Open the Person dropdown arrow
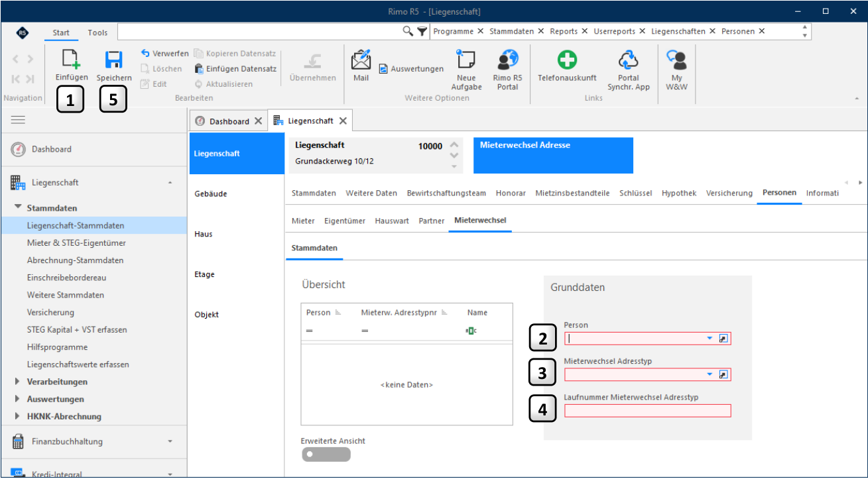The width and height of the screenshot is (868, 479). (709, 338)
